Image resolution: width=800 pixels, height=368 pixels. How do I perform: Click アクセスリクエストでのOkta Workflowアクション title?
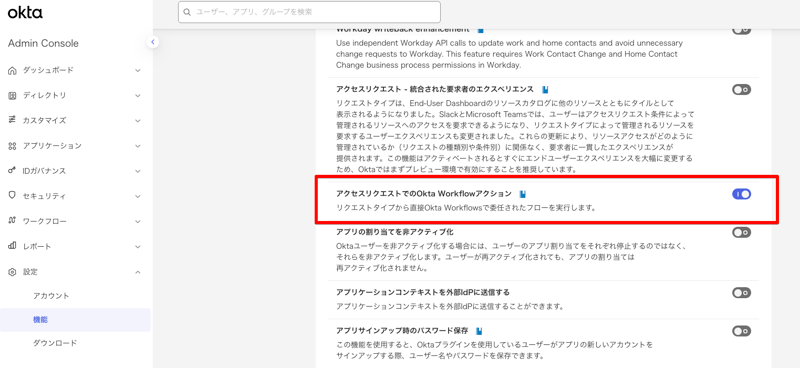(424, 193)
